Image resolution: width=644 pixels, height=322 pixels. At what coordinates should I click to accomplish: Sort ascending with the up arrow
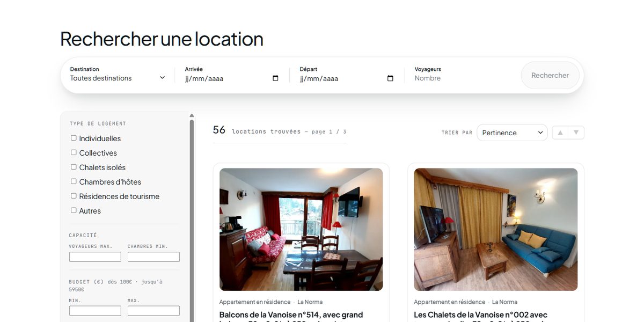560,133
